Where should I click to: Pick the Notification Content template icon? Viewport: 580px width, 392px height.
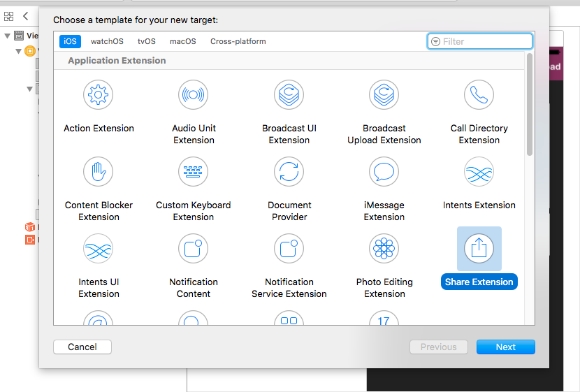click(194, 248)
